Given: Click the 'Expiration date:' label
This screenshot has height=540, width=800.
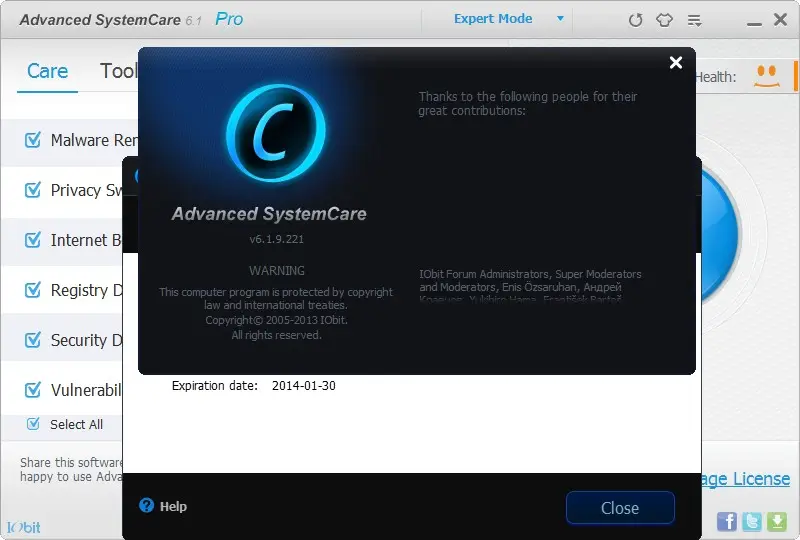Looking at the screenshot, I should 215,385.
